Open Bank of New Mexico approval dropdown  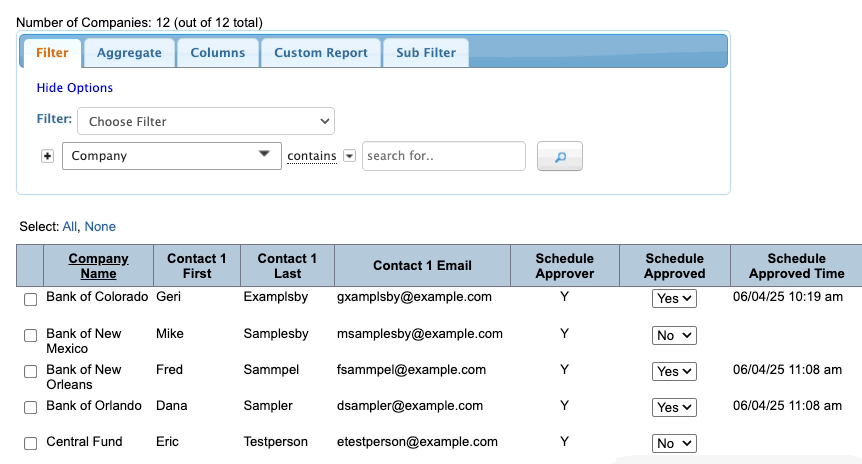point(674,336)
